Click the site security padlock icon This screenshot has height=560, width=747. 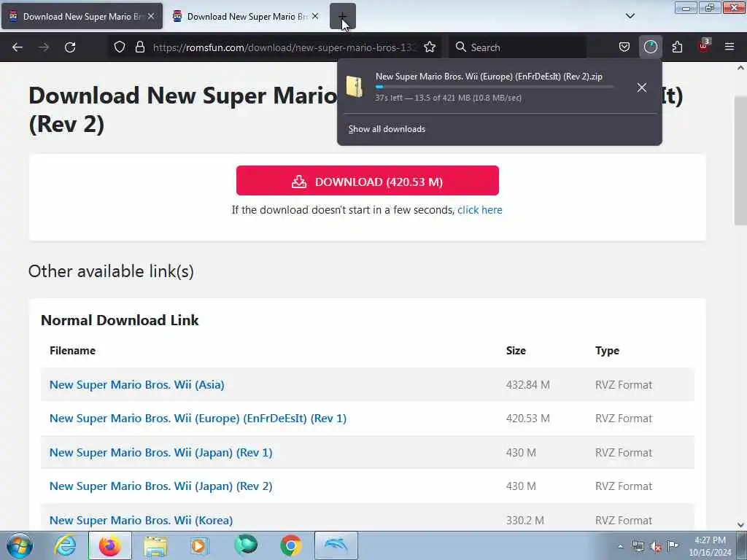click(139, 47)
